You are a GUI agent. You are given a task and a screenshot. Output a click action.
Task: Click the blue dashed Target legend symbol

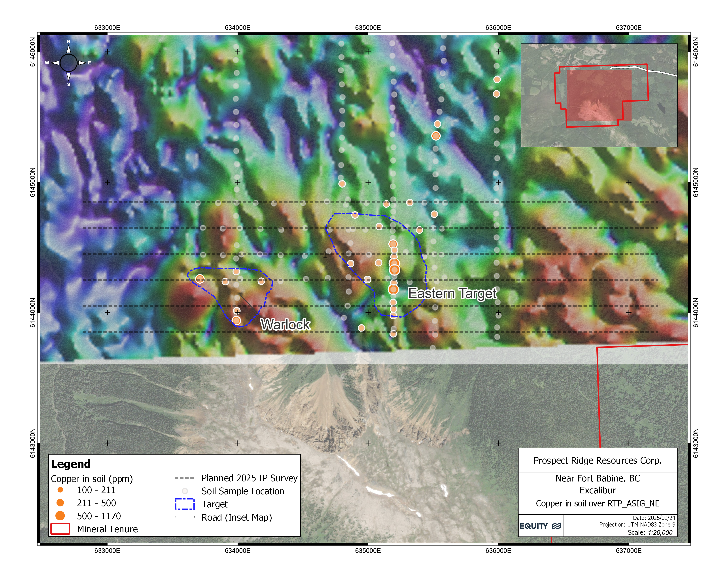(x=185, y=504)
